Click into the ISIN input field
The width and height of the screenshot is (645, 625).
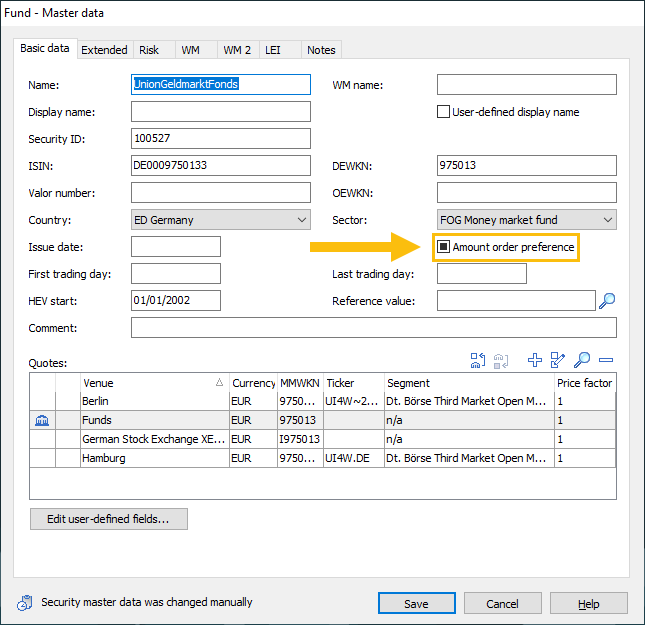tap(220, 166)
